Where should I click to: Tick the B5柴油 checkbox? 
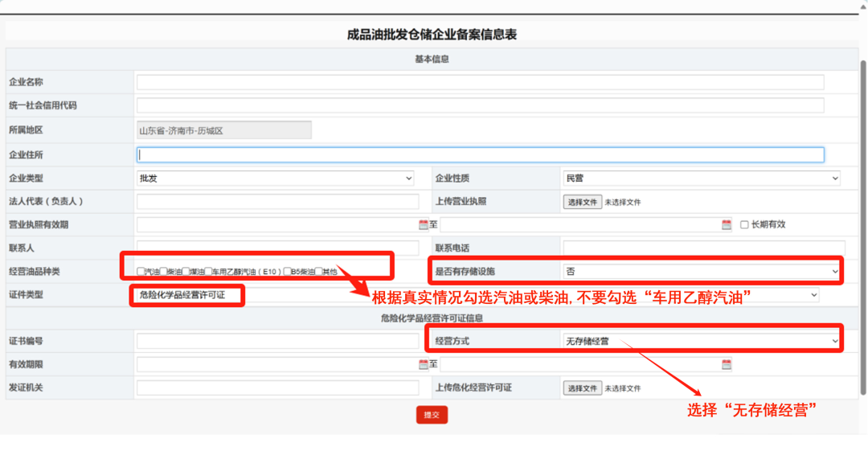[288, 272]
